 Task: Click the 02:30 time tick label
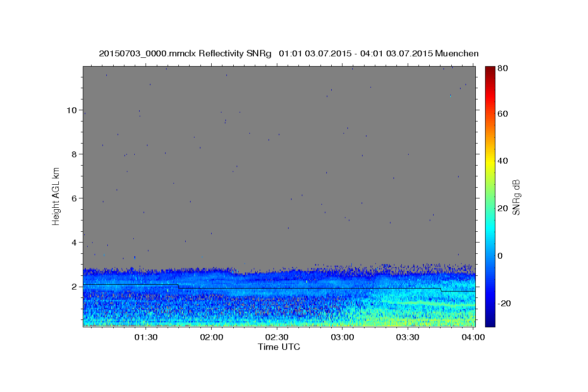click(277, 338)
